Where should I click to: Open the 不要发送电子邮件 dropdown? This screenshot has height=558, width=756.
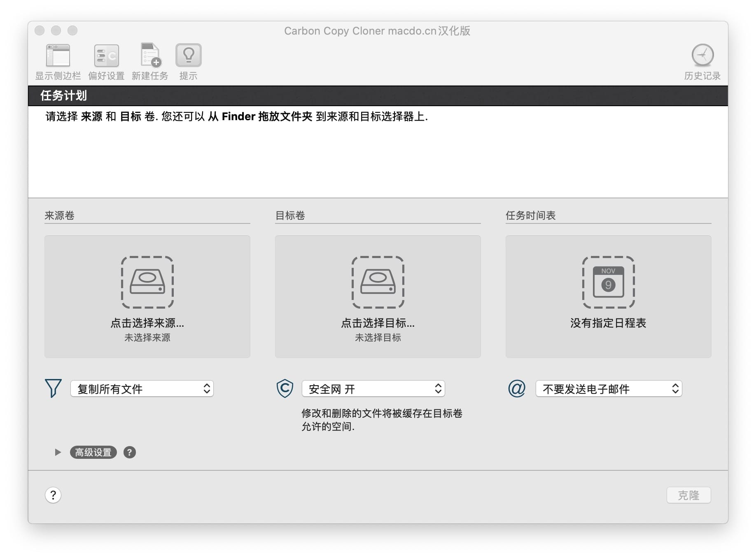608,388
